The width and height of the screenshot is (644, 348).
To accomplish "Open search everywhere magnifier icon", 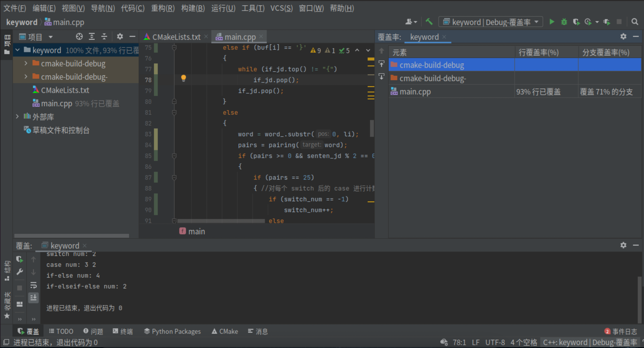I will (635, 22).
